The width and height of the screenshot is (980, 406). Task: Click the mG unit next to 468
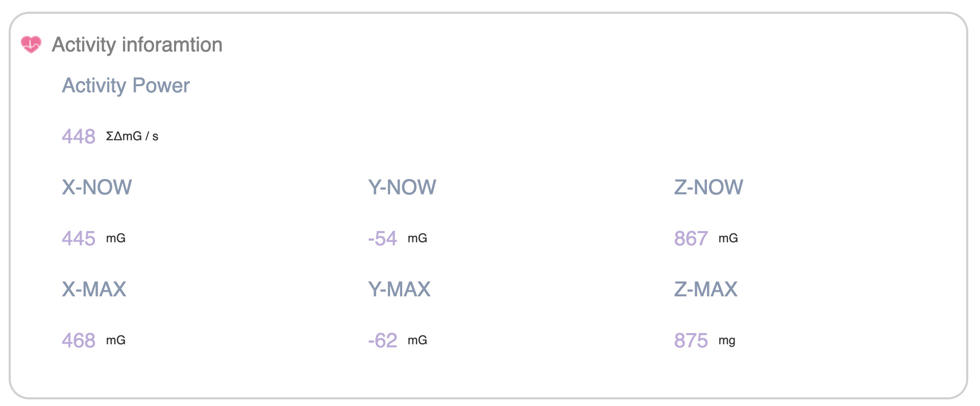(x=116, y=341)
